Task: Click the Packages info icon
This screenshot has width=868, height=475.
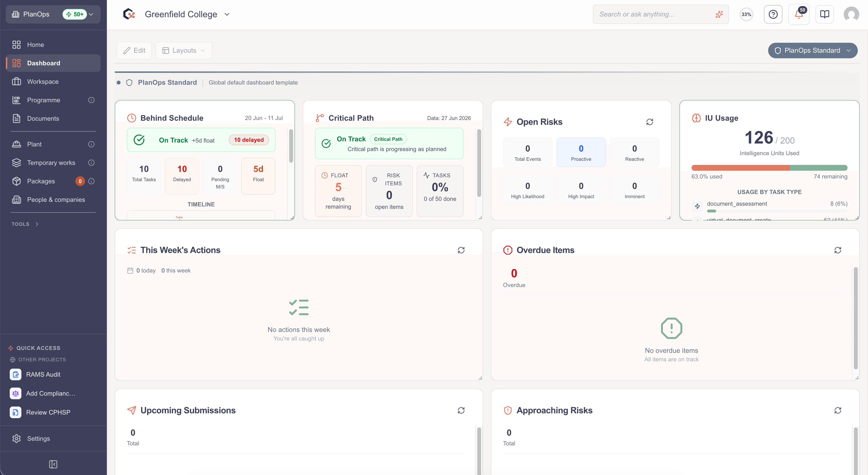Action: pyautogui.click(x=91, y=181)
